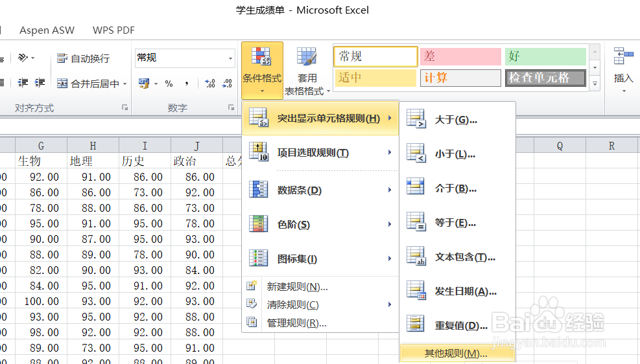Screen dimensions: 640x364
Task: Apply the 常规 normal cell style
Action: coord(375,56)
